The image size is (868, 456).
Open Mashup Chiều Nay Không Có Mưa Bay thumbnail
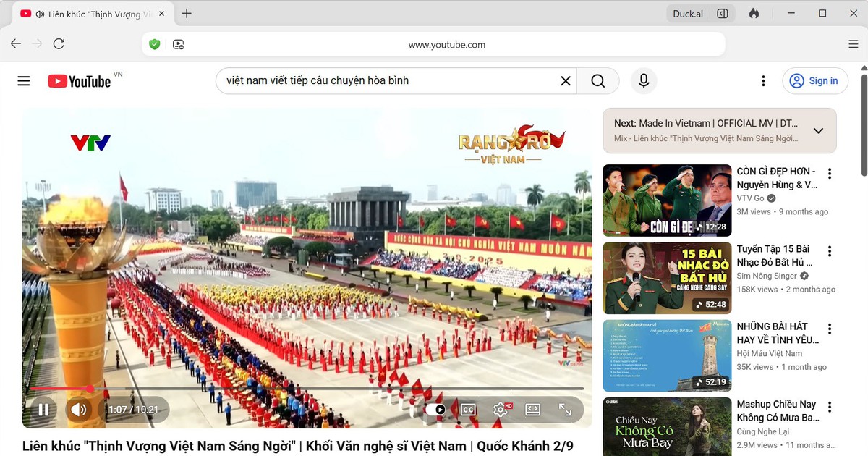pos(667,426)
